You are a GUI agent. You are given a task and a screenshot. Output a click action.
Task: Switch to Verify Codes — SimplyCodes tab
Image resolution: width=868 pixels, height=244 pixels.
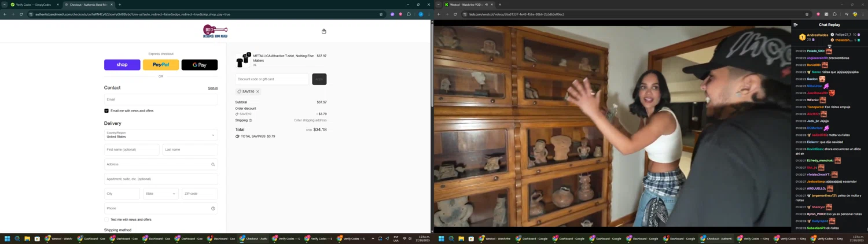(33, 5)
